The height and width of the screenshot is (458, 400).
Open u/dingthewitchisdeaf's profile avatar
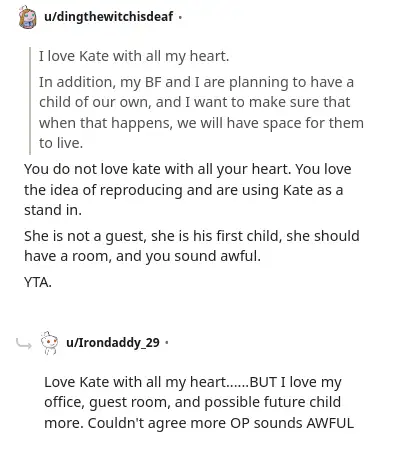pyautogui.click(x=27, y=17)
